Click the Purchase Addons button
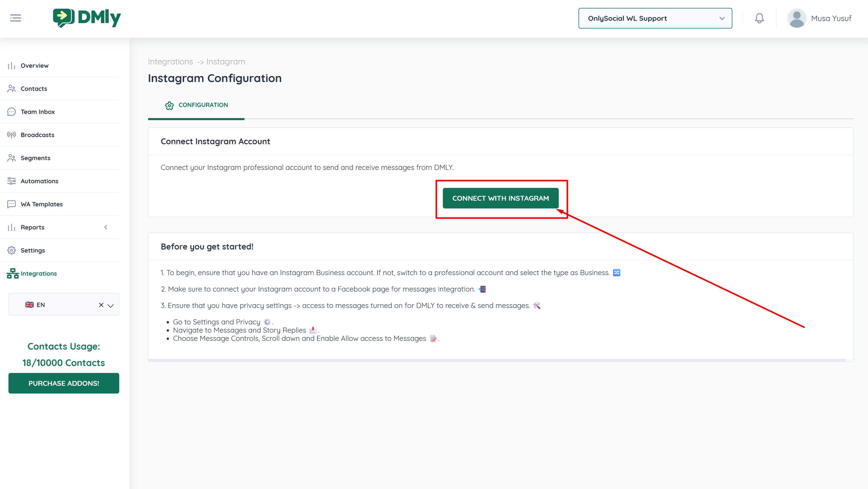This screenshot has width=868, height=489. pyautogui.click(x=64, y=383)
